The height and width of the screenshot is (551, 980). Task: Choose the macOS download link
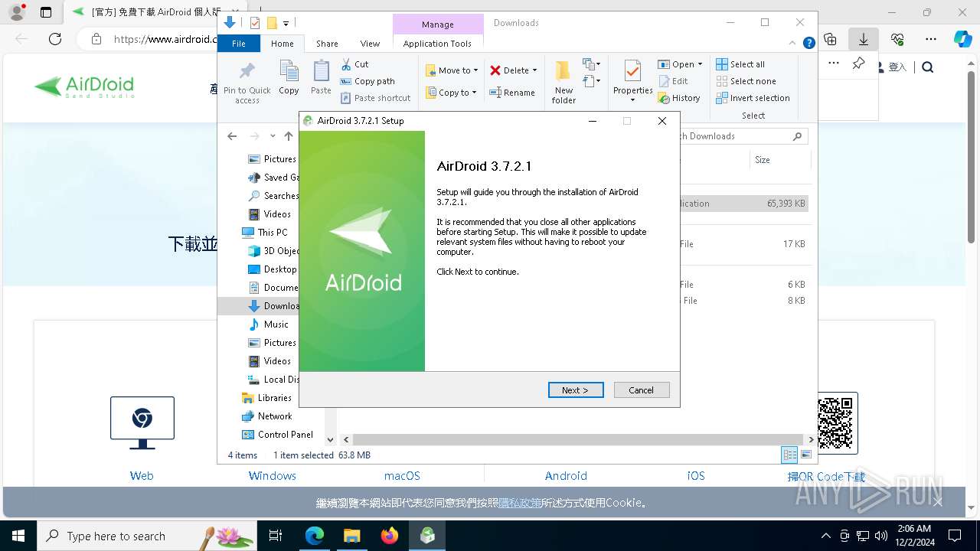(402, 476)
